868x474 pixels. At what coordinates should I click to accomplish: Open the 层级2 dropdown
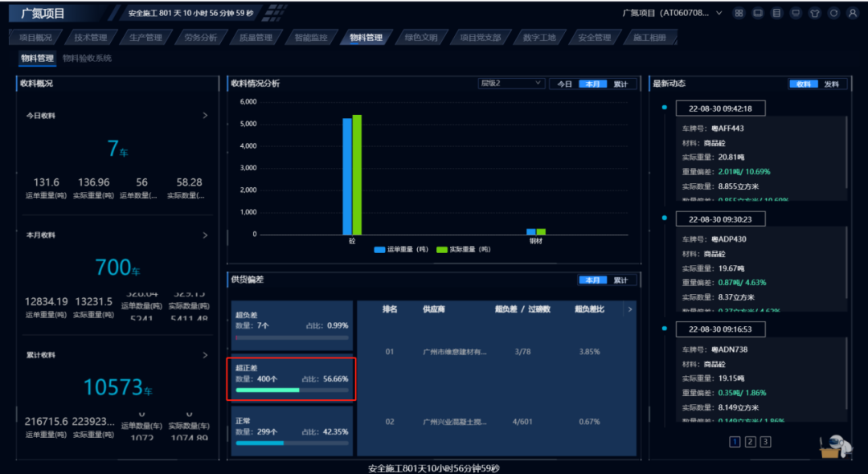point(511,84)
